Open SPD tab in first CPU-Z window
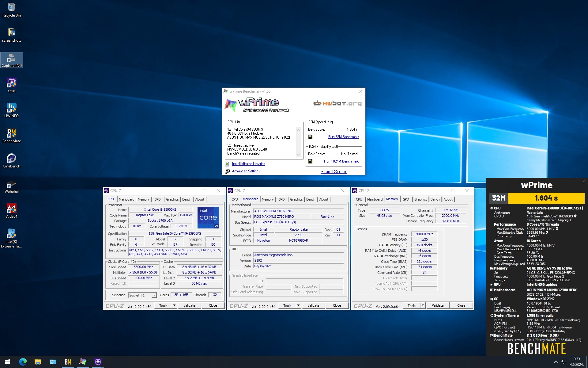 (x=158, y=199)
